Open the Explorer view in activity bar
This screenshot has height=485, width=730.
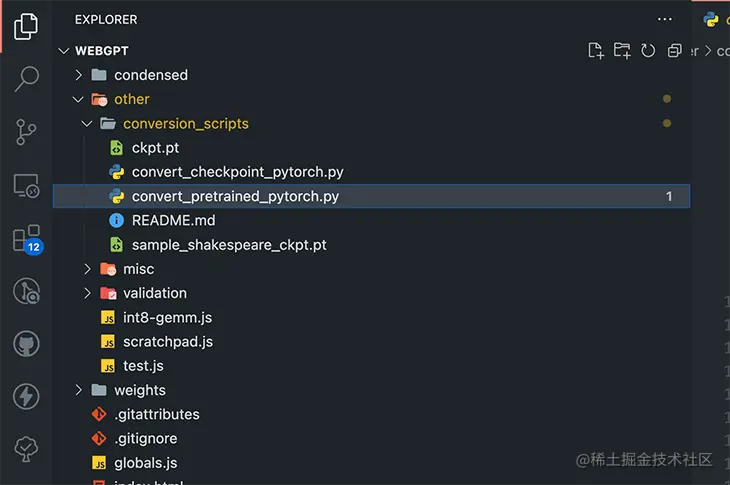26,26
